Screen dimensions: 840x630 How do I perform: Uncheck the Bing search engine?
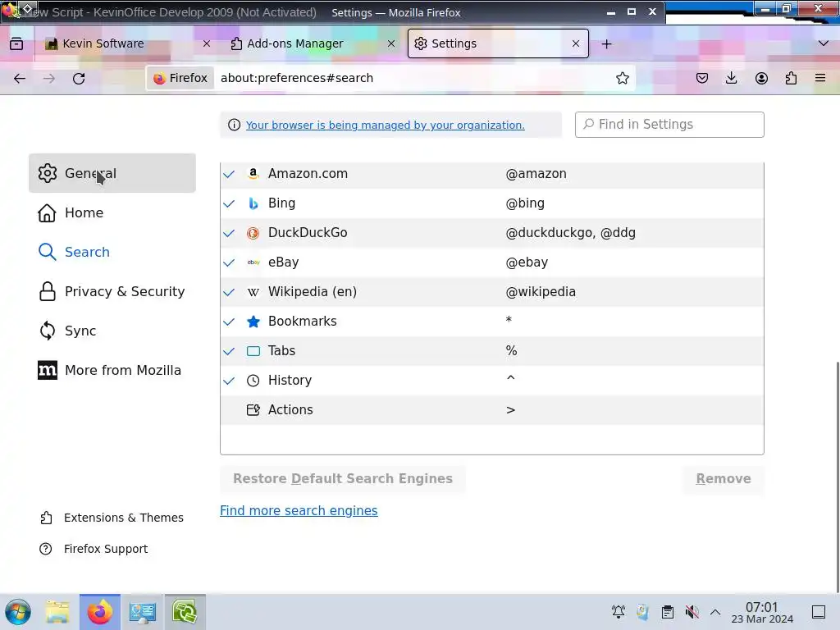click(229, 203)
